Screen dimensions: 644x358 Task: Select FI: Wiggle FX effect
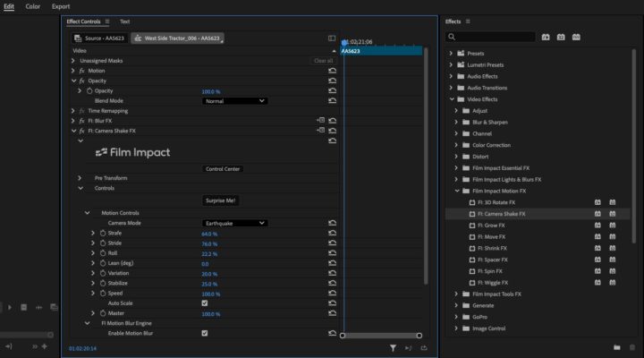pos(493,283)
